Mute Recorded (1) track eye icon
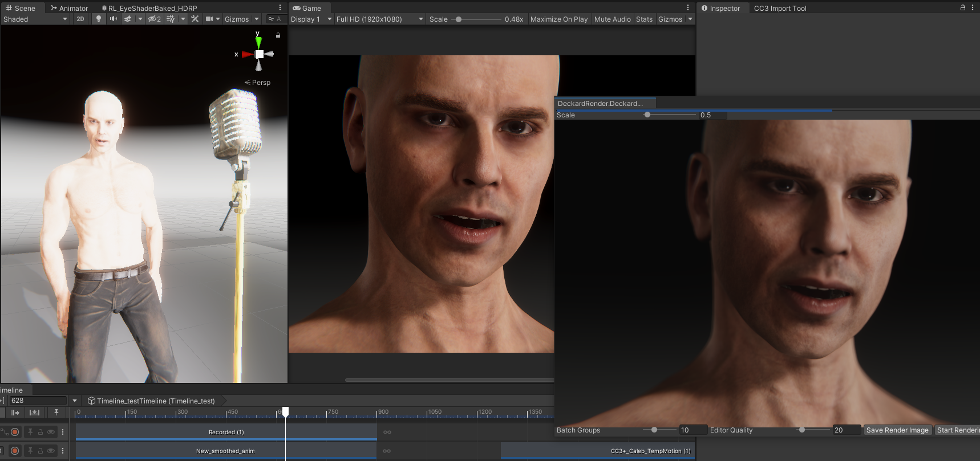This screenshot has width=980, height=461. [x=51, y=432]
